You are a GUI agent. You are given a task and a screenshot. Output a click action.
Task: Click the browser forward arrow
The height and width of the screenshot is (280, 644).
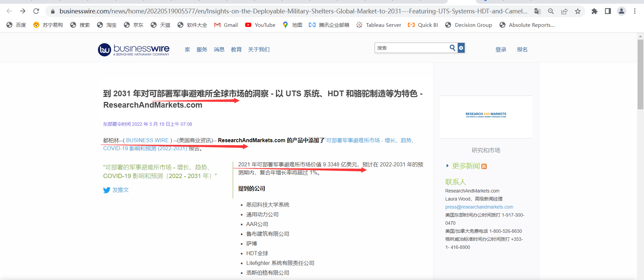pyautogui.click(x=22, y=11)
